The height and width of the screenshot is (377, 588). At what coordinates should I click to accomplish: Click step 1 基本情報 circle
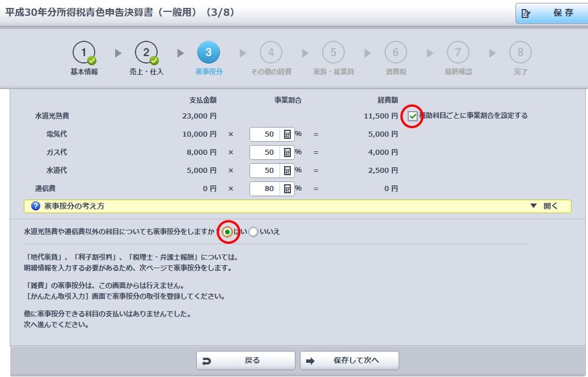pos(84,53)
